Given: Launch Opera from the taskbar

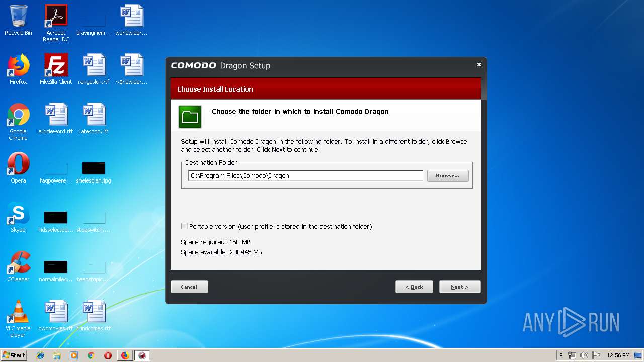Looking at the screenshot, I should [108, 355].
